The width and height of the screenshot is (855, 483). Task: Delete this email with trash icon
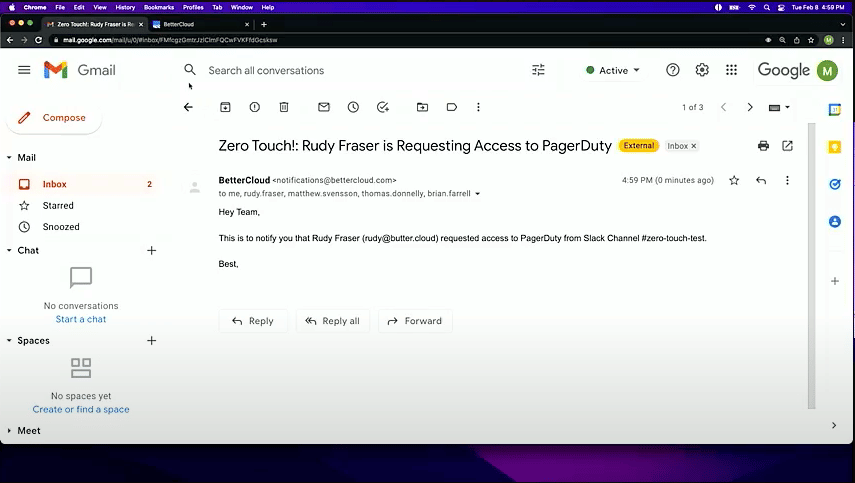tap(284, 107)
